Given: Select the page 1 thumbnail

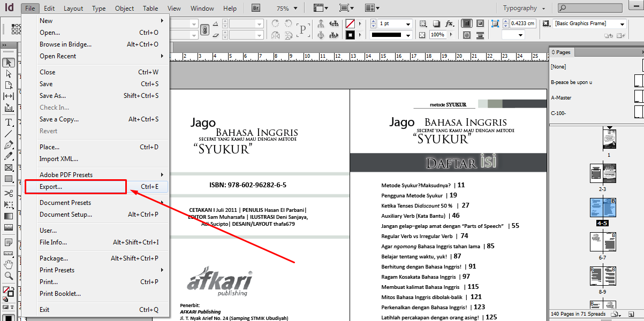Looking at the screenshot, I should 609,140.
